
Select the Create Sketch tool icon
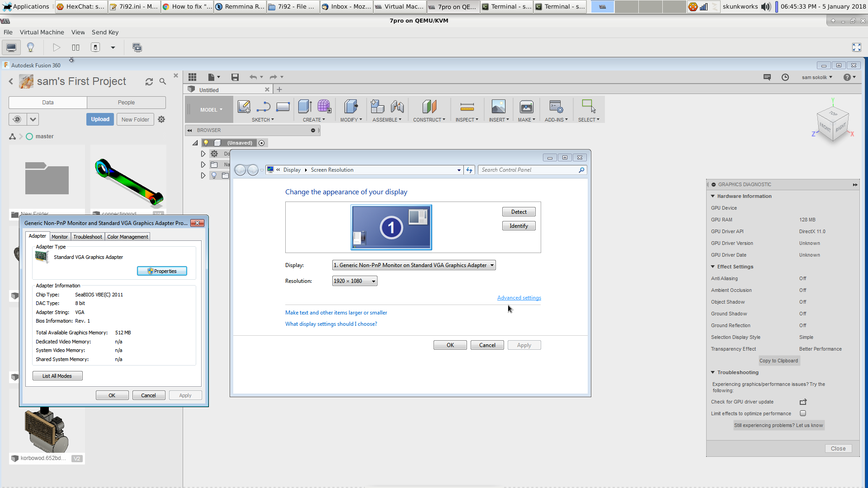coord(244,107)
